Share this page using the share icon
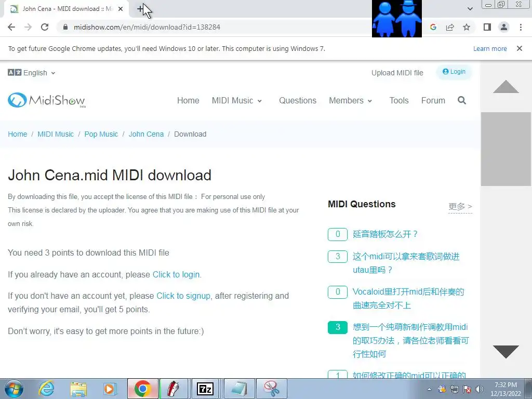The image size is (532, 399). (450, 27)
